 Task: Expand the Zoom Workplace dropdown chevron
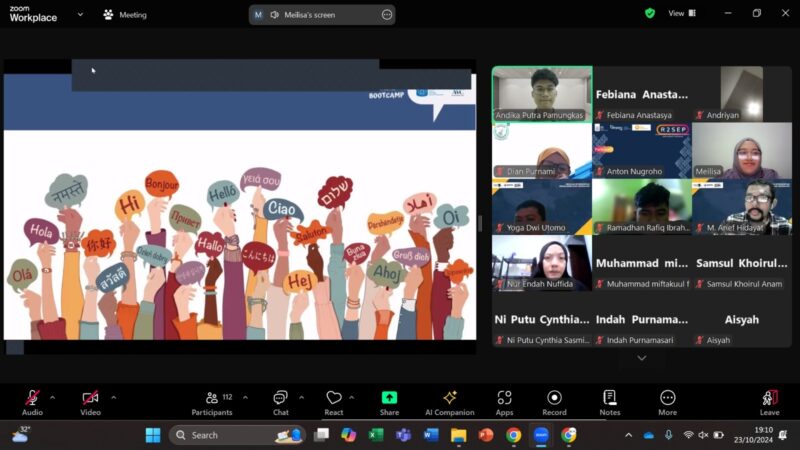point(80,15)
